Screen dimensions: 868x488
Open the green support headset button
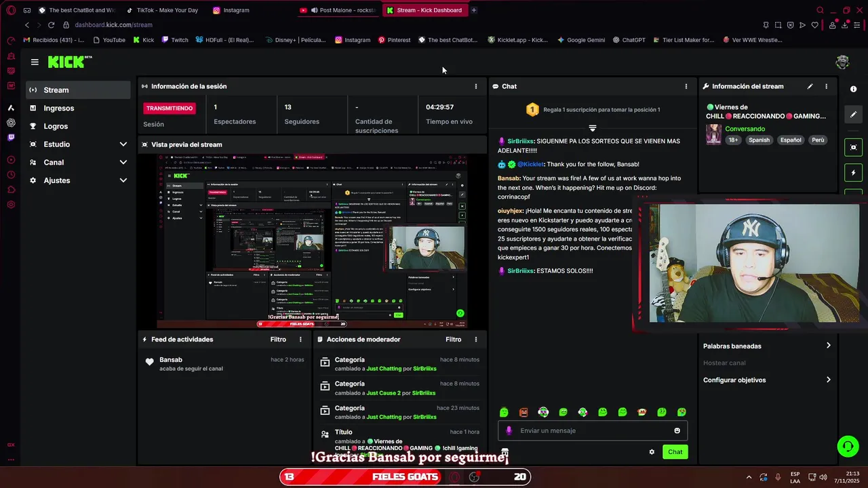(x=848, y=446)
